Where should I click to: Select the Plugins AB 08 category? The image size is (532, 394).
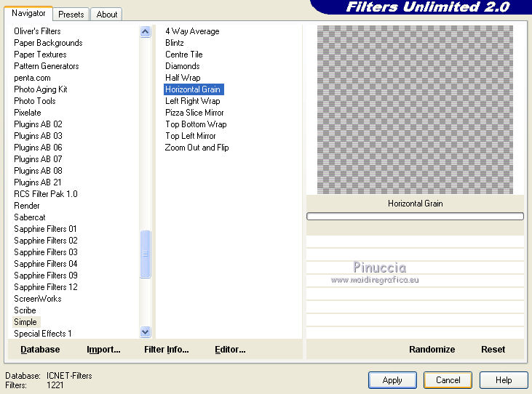(x=38, y=171)
